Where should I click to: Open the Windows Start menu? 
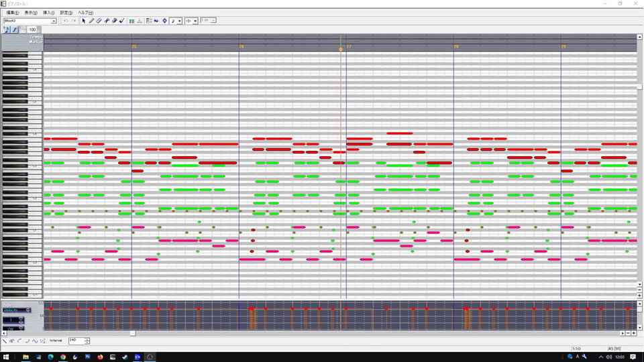click(x=6, y=357)
